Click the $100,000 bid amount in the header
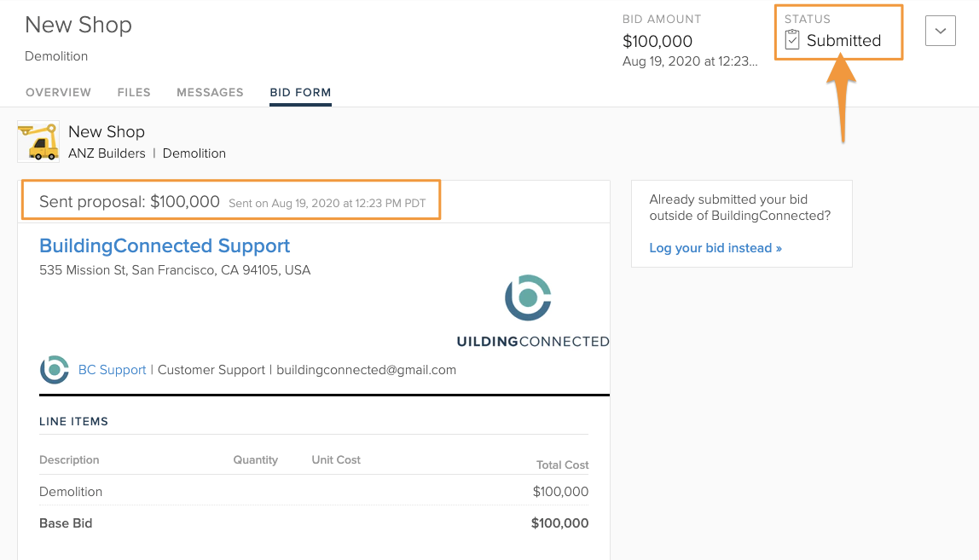Viewport: 979px width, 560px height. (657, 41)
